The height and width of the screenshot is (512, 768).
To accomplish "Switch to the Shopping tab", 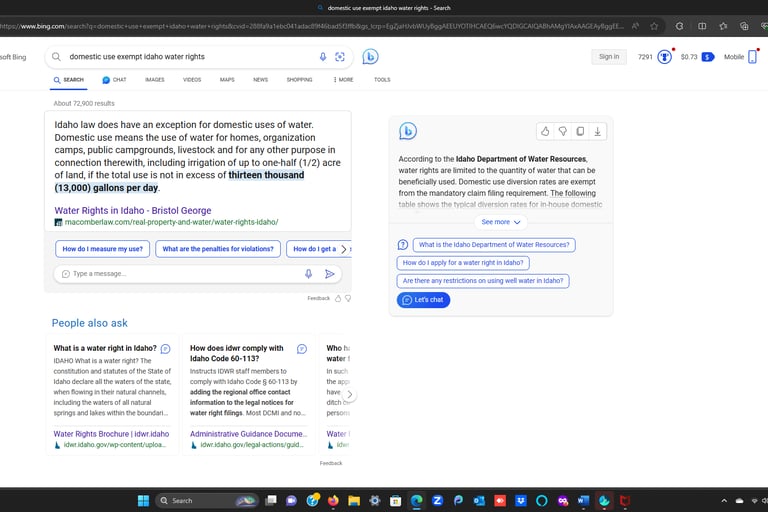I will 299,79.
